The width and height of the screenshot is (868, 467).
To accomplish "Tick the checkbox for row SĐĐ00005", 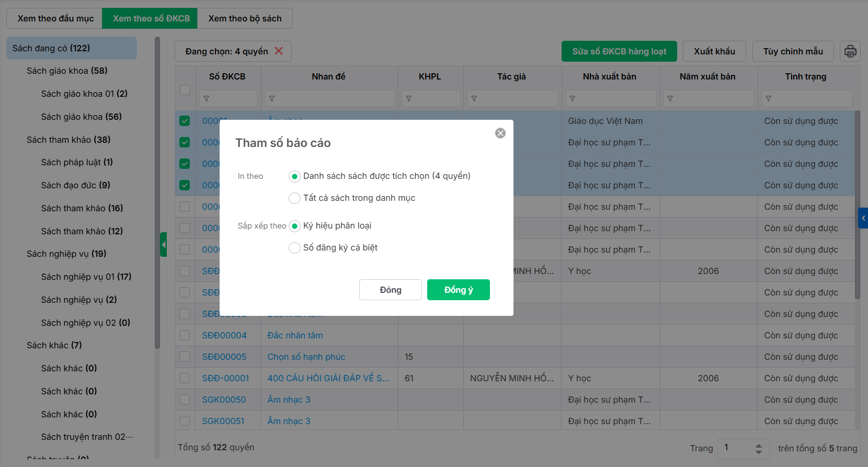I will click(185, 357).
